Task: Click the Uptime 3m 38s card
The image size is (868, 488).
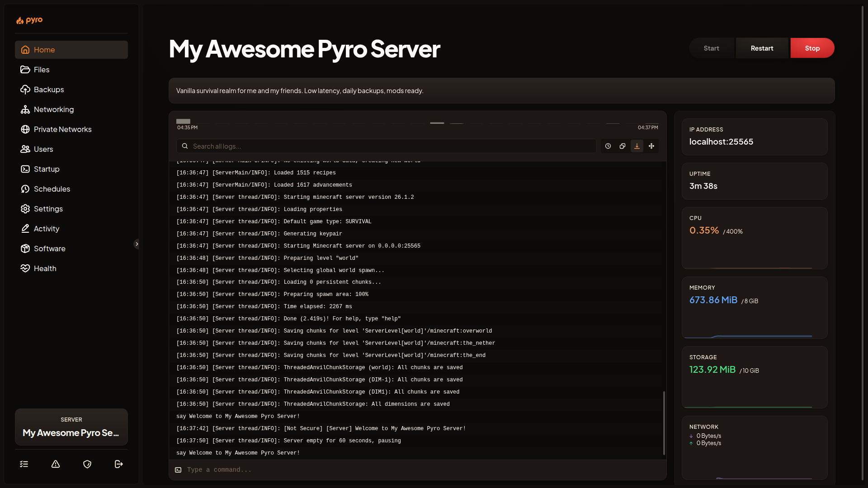Action: tap(755, 181)
